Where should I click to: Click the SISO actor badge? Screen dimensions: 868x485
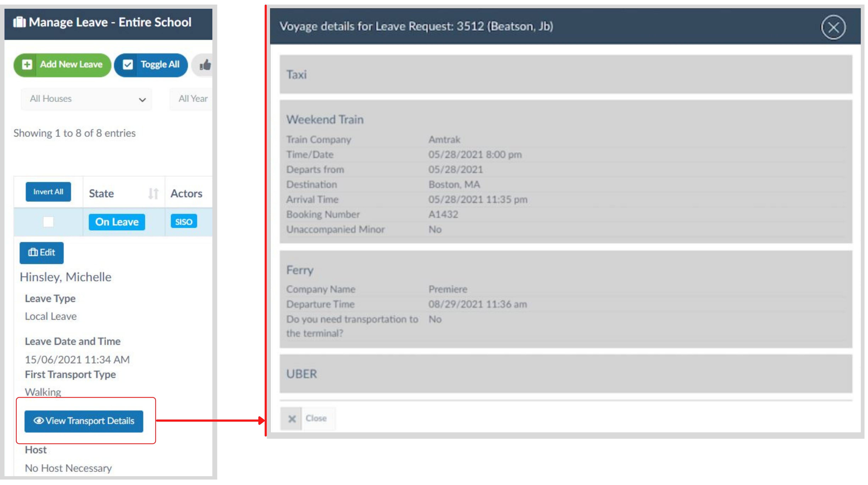point(184,221)
